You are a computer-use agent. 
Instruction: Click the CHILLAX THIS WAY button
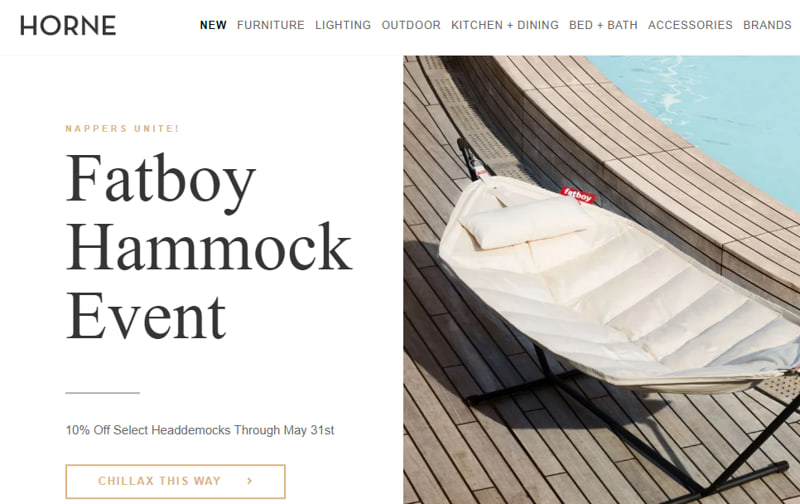[x=175, y=481]
